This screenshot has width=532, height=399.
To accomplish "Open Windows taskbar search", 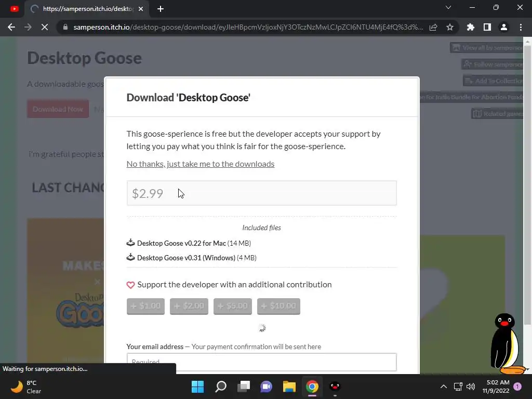I will point(221,387).
